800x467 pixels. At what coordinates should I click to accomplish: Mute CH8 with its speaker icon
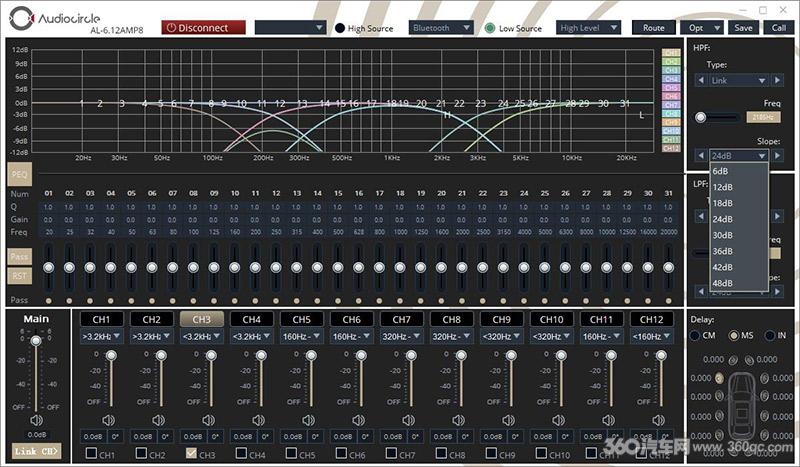click(x=458, y=420)
